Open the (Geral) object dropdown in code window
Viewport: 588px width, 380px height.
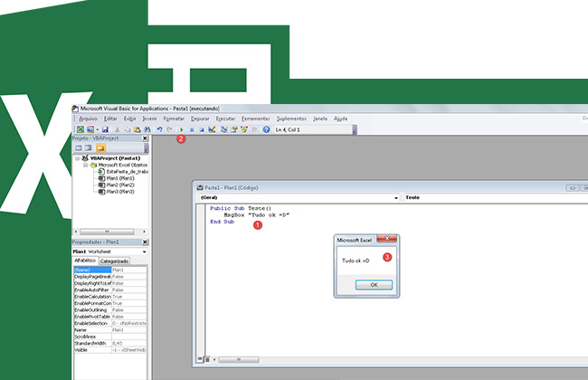(396, 197)
